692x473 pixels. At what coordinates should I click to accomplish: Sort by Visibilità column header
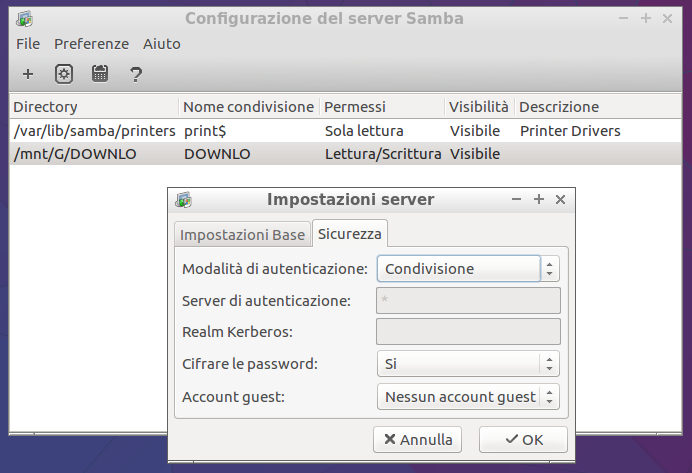point(480,107)
